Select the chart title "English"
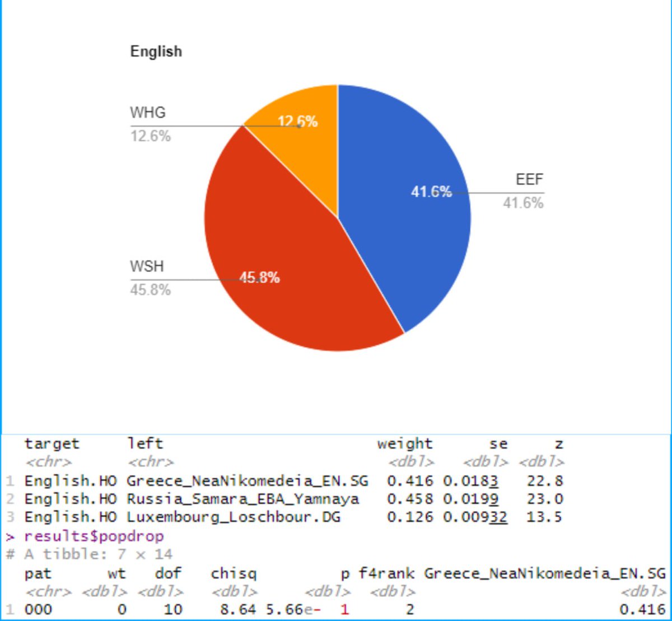672x621 pixels. click(x=156, y=52)
